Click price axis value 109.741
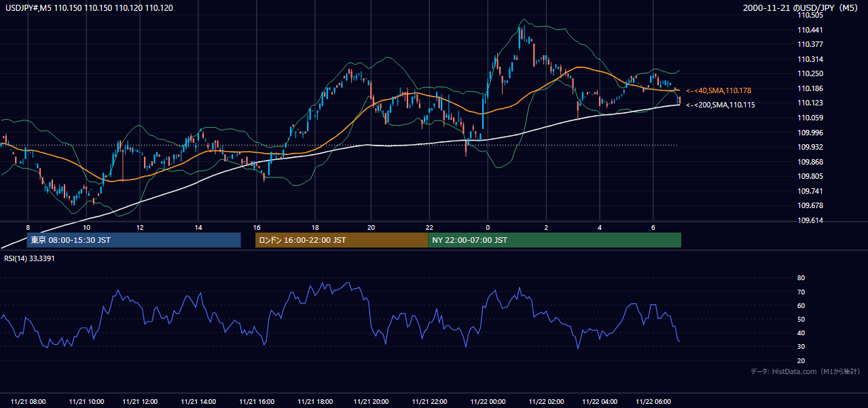The height and width of the screenshot is (408, 868). [810, 191]
